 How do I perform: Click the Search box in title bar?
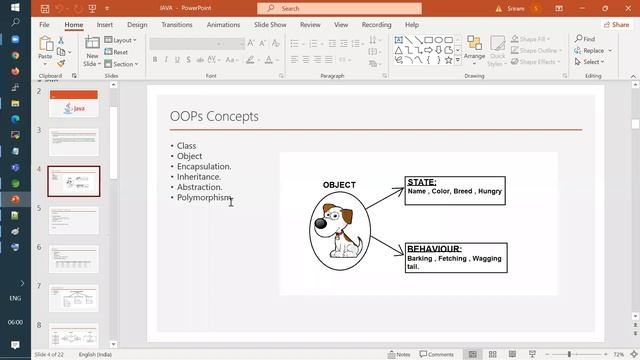tap(339, 9)
